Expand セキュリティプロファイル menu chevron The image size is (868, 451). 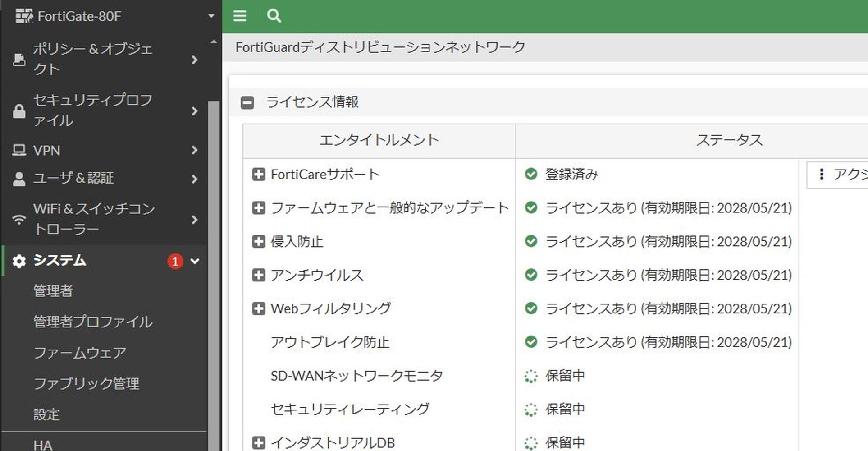195,111
